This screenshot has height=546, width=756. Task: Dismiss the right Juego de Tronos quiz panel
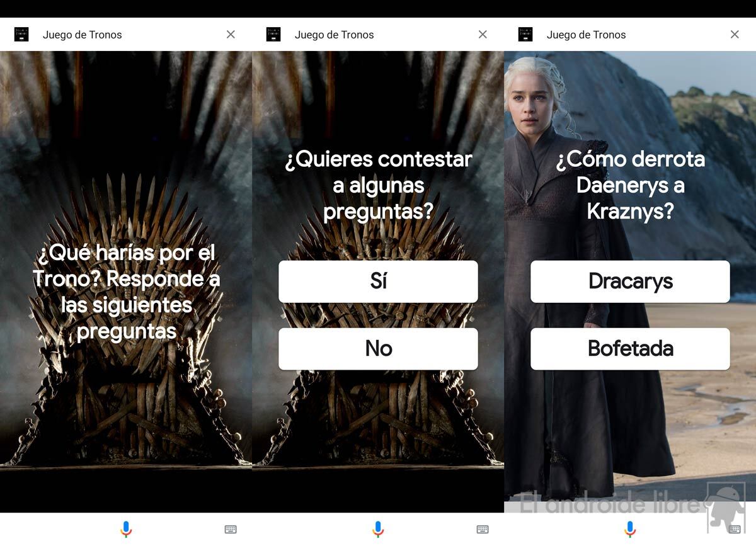(735, 35)
